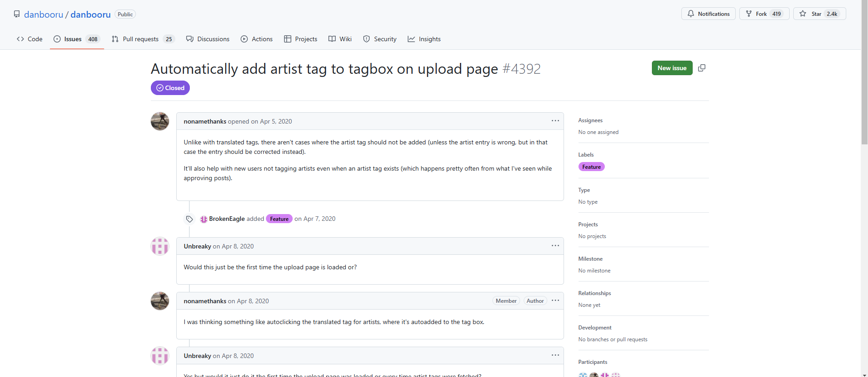Click the Public visibility badge
This screenshot has height=377, width=868.
[125, 14]
